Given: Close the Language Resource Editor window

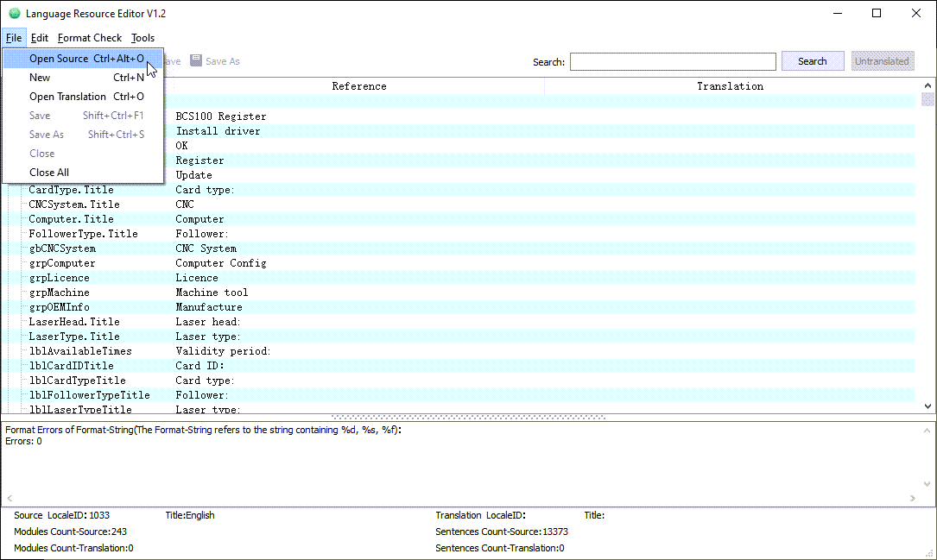Looking at the screenshot, I should click(x=915, y=13).
